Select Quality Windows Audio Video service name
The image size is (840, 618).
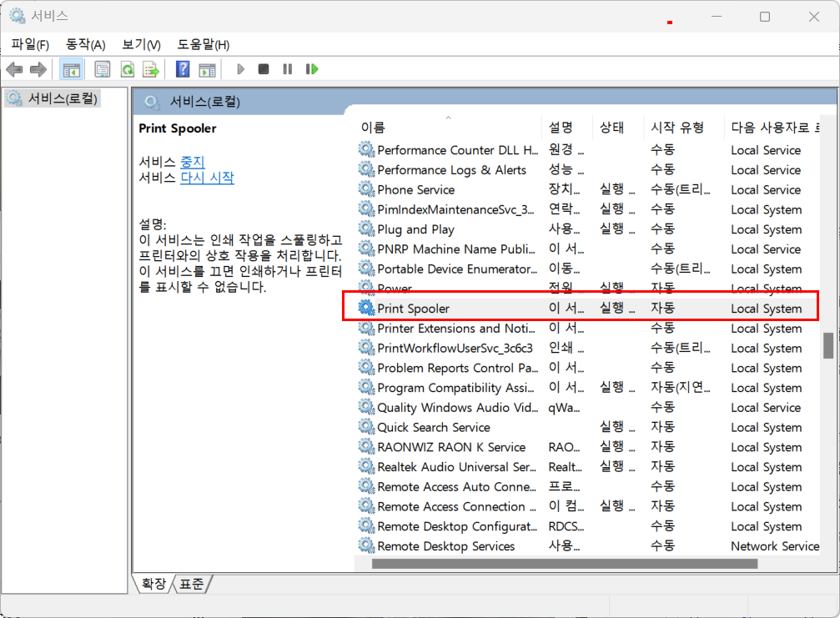point(457,408)
